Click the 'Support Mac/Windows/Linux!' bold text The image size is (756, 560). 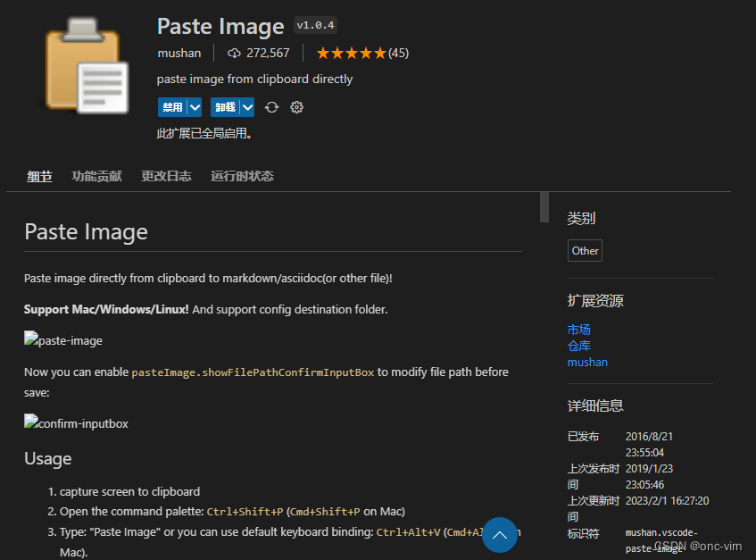tap(106, 310)
